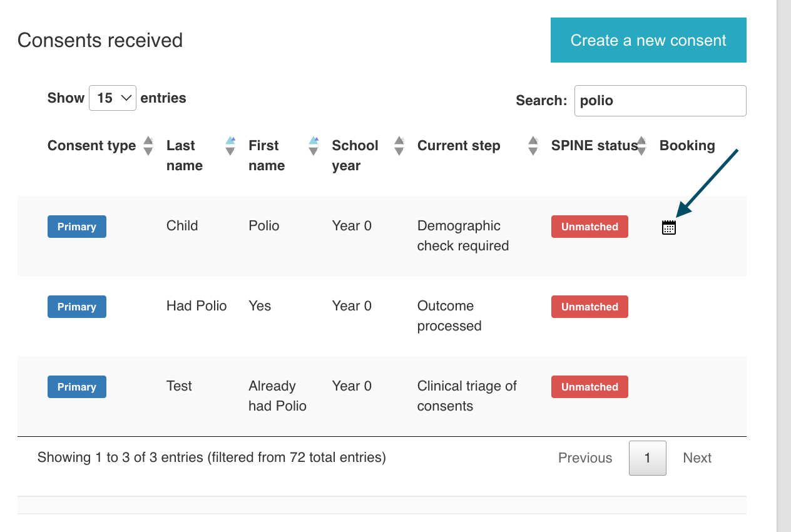Go to the Next page
This screenshot has width=791, height=532.
(697, 458)
